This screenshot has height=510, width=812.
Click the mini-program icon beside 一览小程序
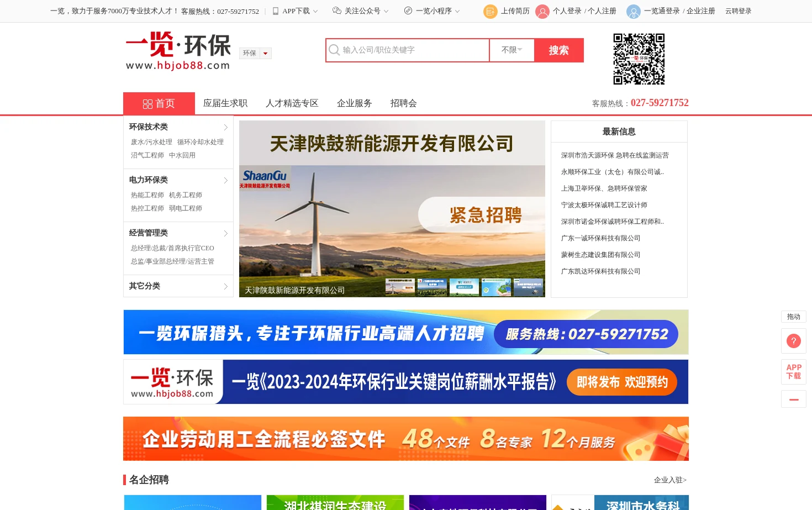(x=408, y=10)
